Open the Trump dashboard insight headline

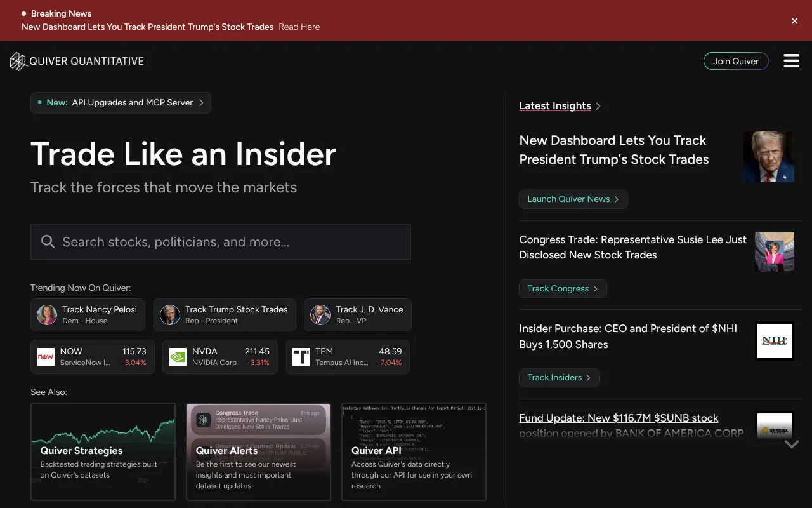click(x=614, y=150)
